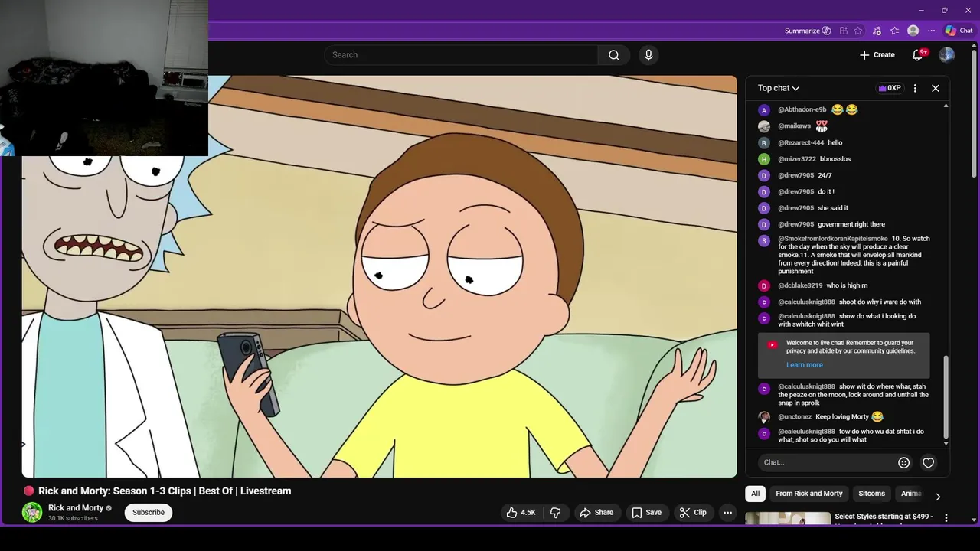Click the search magnifier button
The image size is (980, 551).
614,55
